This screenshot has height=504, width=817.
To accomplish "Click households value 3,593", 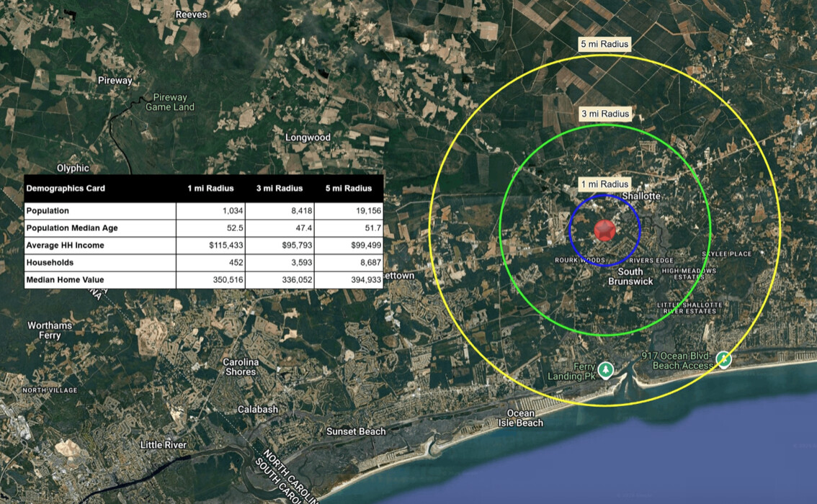I will coord(302,262).
